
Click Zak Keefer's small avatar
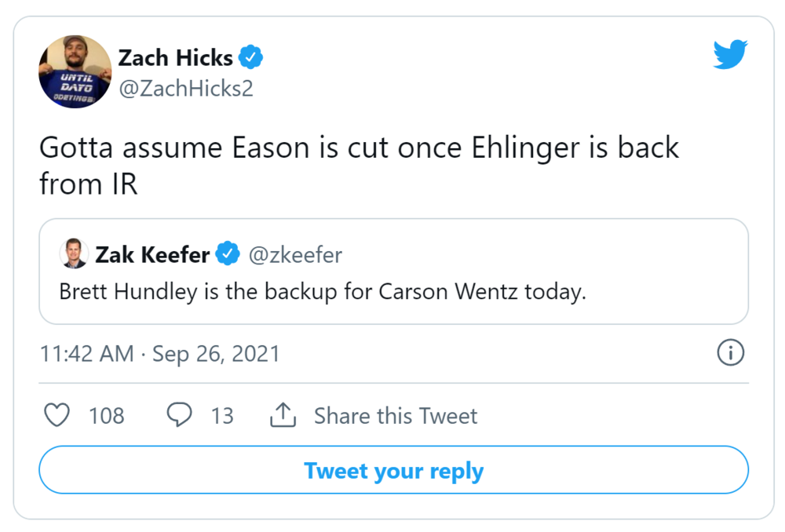(73, 254)
